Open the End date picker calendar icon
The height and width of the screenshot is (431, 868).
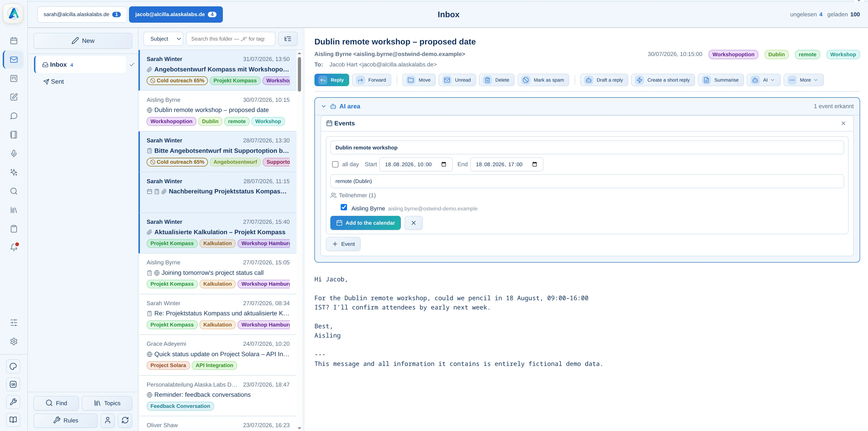click(534, 164)
